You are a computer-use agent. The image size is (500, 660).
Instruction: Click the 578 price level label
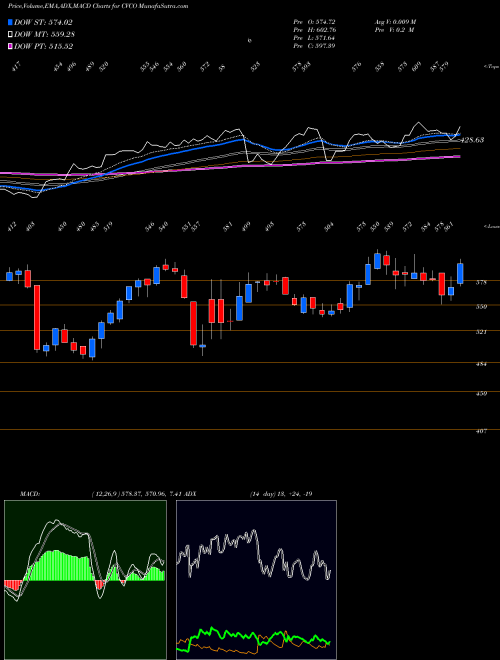pyautogui.click(x=481, y=282)
